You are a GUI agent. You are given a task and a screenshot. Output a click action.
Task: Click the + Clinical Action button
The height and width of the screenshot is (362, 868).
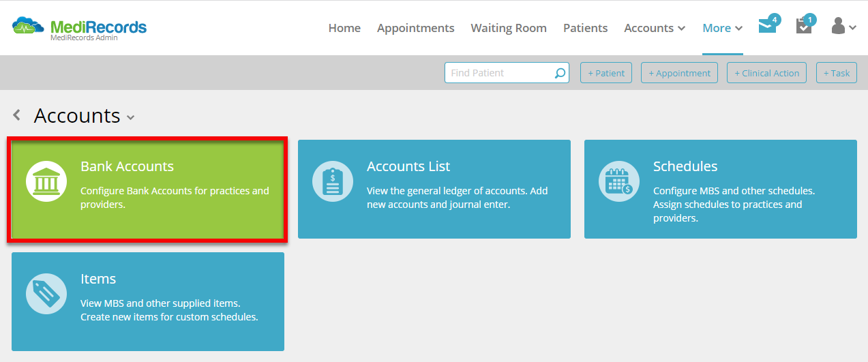(767, 73)
